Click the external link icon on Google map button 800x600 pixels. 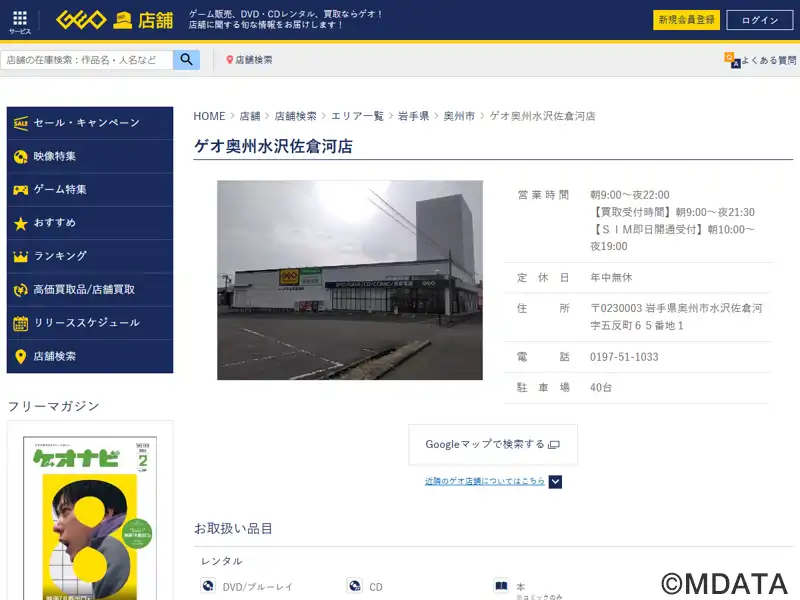[554, 445]
